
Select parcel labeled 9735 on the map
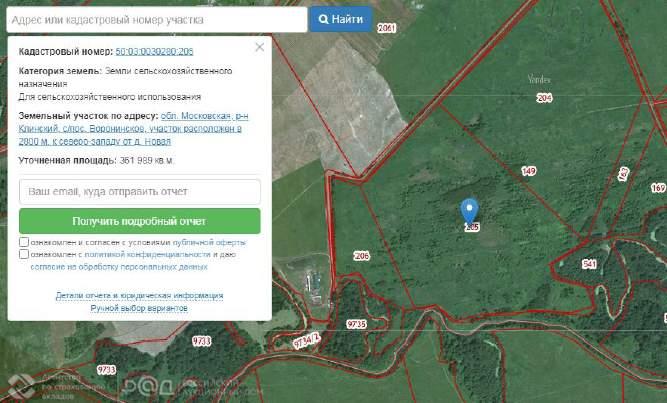(357, 325)
